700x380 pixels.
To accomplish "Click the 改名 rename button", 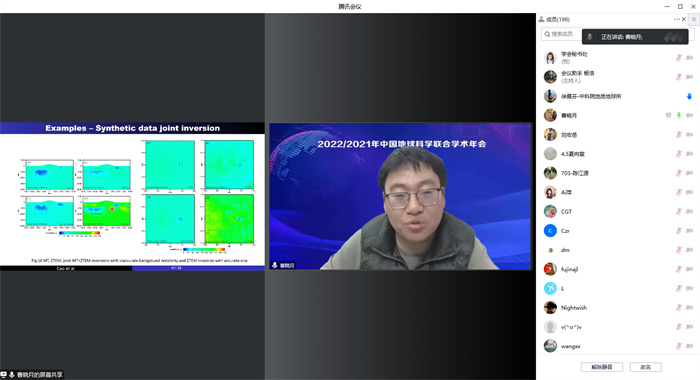I will coord(646,367).
